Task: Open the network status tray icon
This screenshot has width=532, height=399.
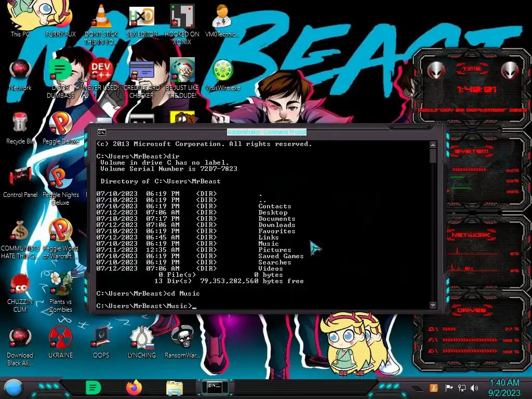Action: (462, 388)
